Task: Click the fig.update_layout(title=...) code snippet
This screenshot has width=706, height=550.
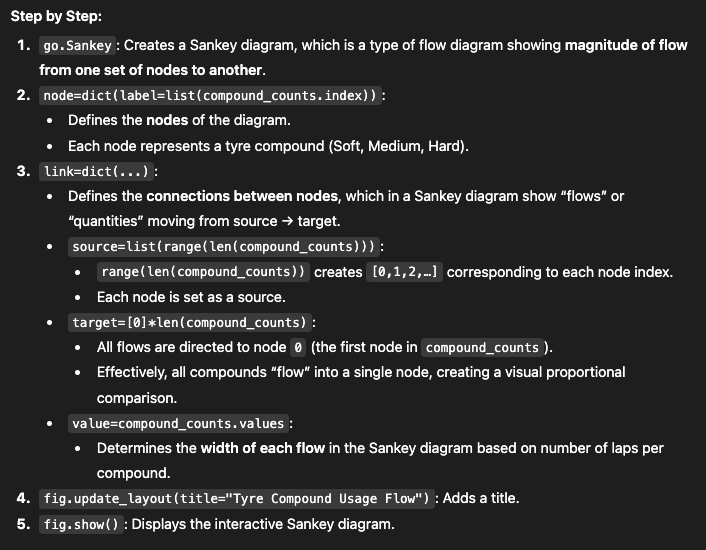Action: (x=237, y=498)
